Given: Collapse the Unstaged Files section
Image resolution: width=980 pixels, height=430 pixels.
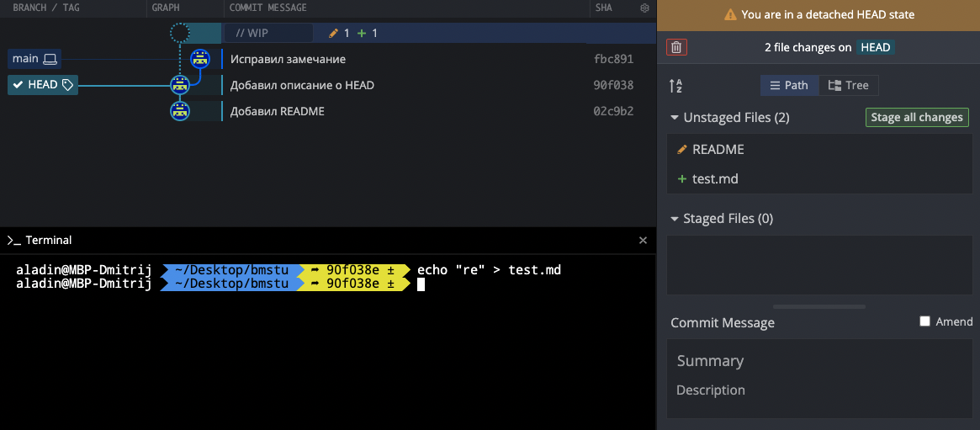Looking at the screenshot, I should coord(675,118).
